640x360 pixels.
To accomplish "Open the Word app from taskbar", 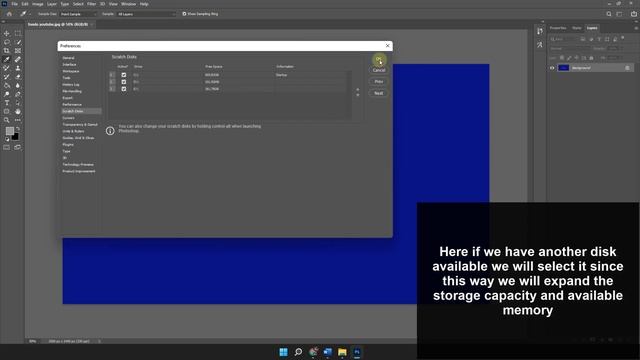I will (327, 352).
